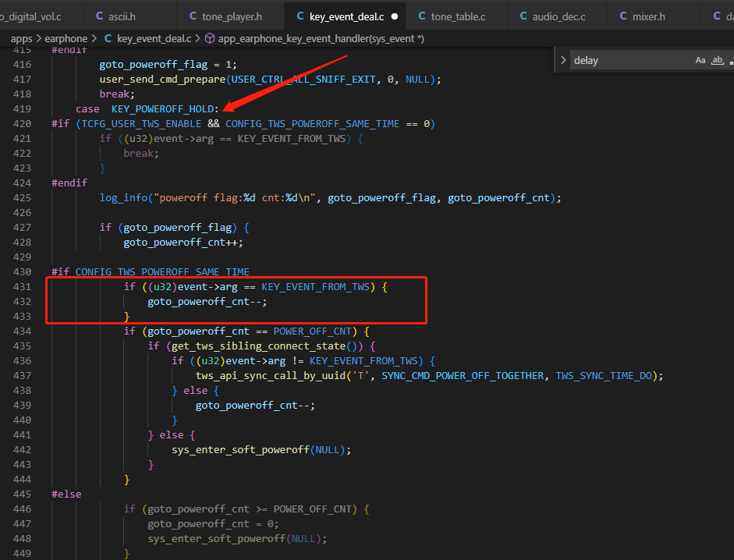The image size is (734, 560).
Task: Click goto_poweroff_cnt++ on line 428
Action: click(182, 243)
